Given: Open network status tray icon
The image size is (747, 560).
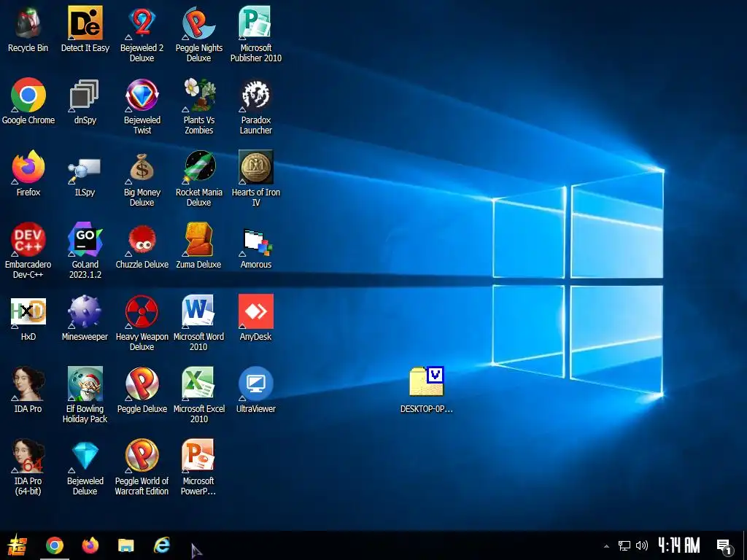Looking at the screenshot, I should pyautogui.click(x=624, y=545).
